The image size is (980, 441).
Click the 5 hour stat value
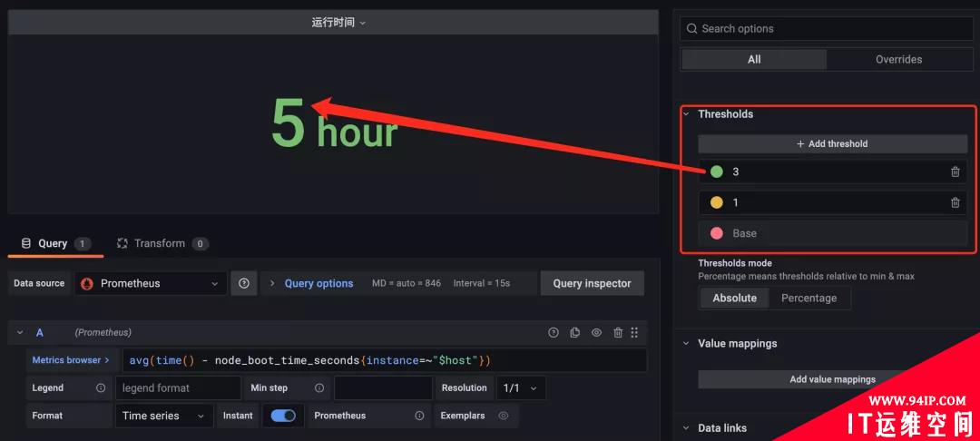334,123
